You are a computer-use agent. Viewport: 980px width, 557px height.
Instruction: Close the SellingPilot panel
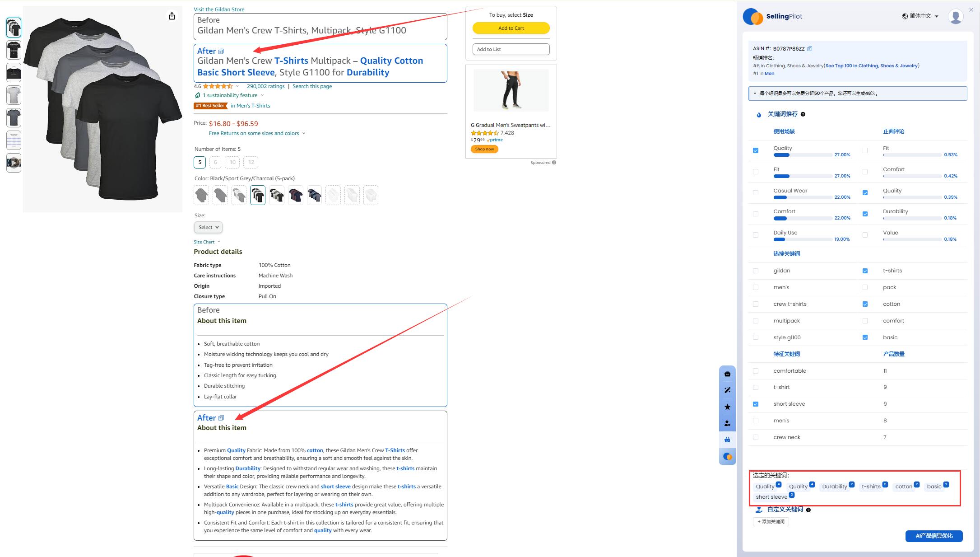[971, 9]
